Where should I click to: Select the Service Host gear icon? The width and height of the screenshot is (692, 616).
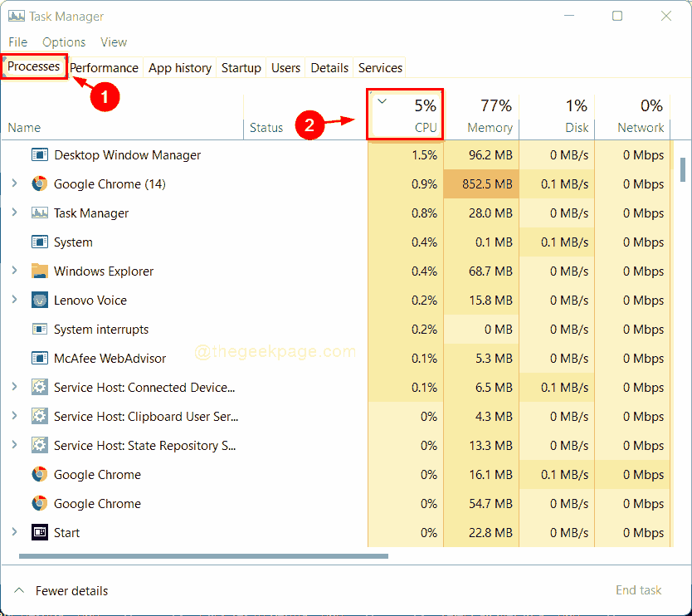click(x=39, y=387)
